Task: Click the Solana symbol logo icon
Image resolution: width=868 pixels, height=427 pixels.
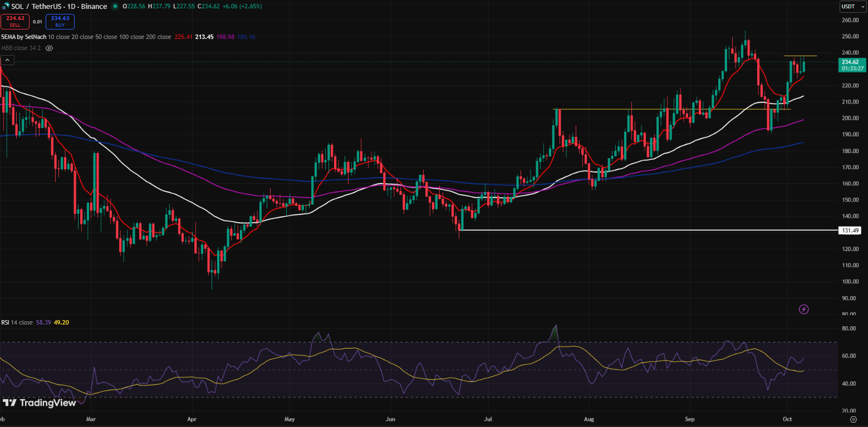Action: pos(6,7)
